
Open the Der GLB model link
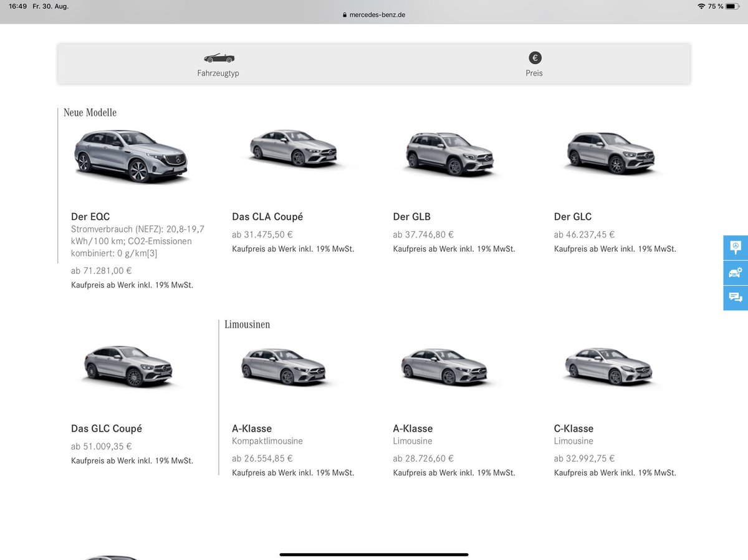[411, 217]
